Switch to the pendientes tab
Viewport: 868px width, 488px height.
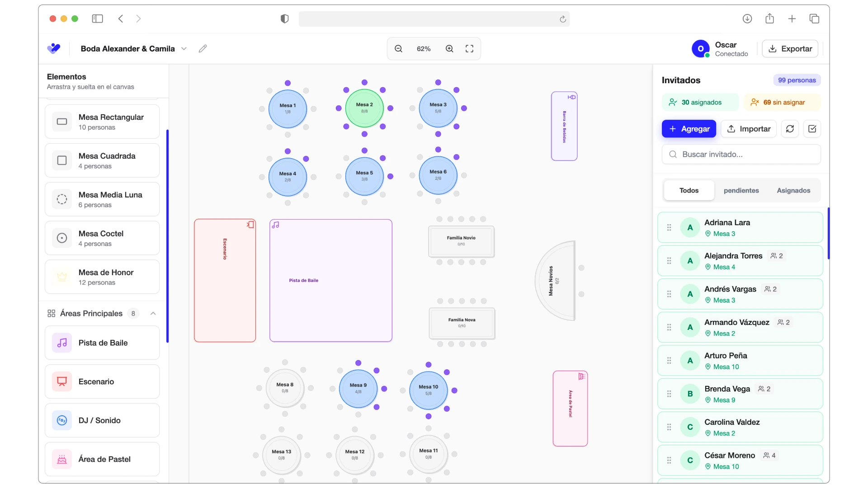click(x=741, y=190)
